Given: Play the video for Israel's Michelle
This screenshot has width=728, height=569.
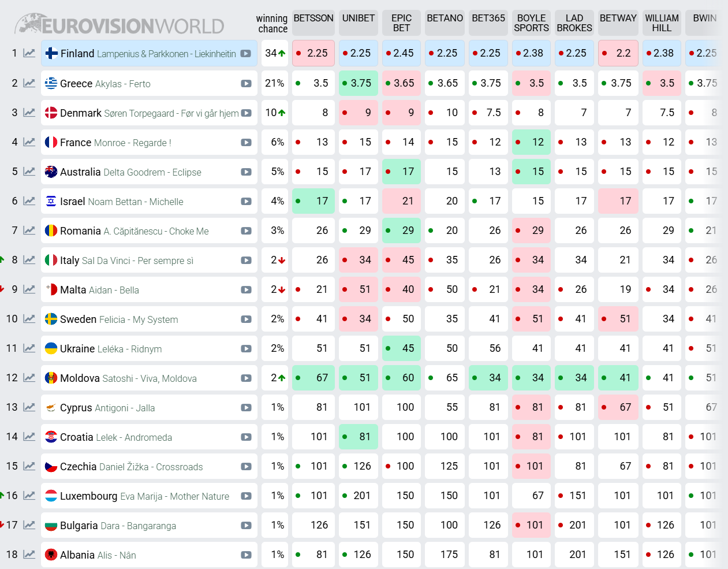Looking at the screenshot, I should click(x=246, y=202).
